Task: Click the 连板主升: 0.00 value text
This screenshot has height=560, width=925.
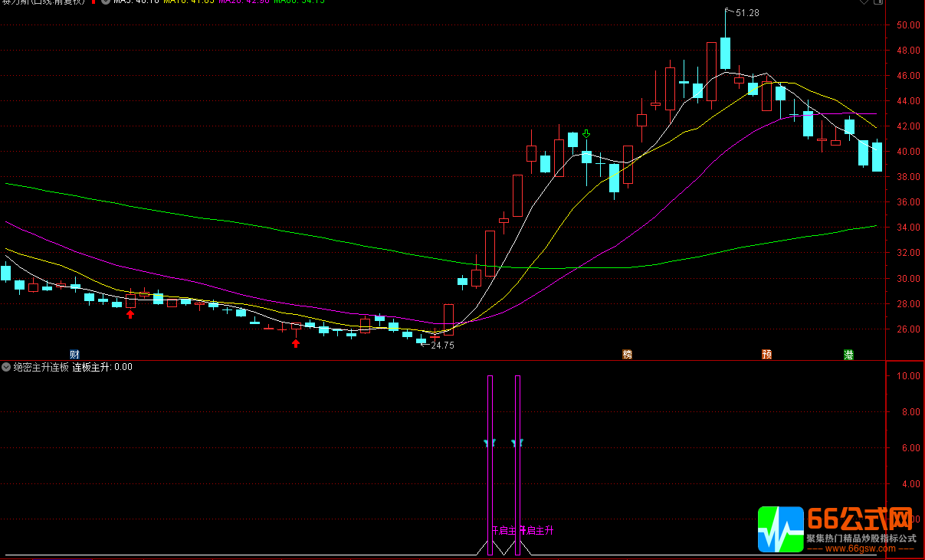Action: (103, 367)
